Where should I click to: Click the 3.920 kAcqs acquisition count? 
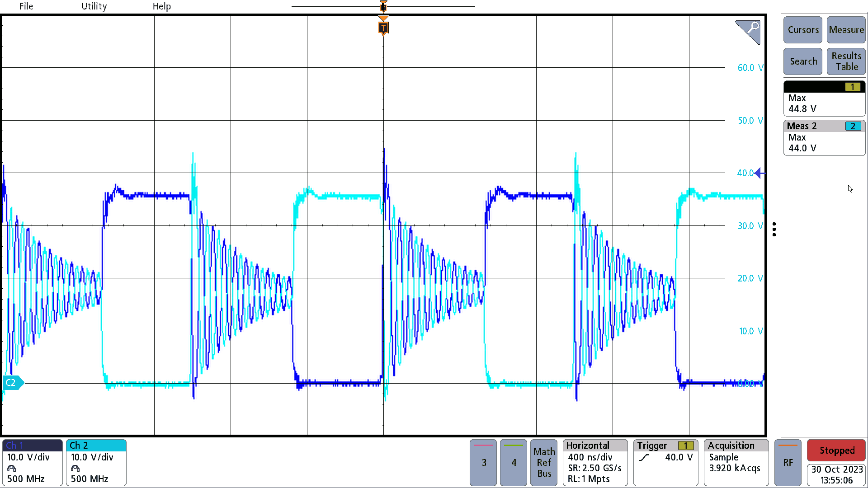coord(735,468)
